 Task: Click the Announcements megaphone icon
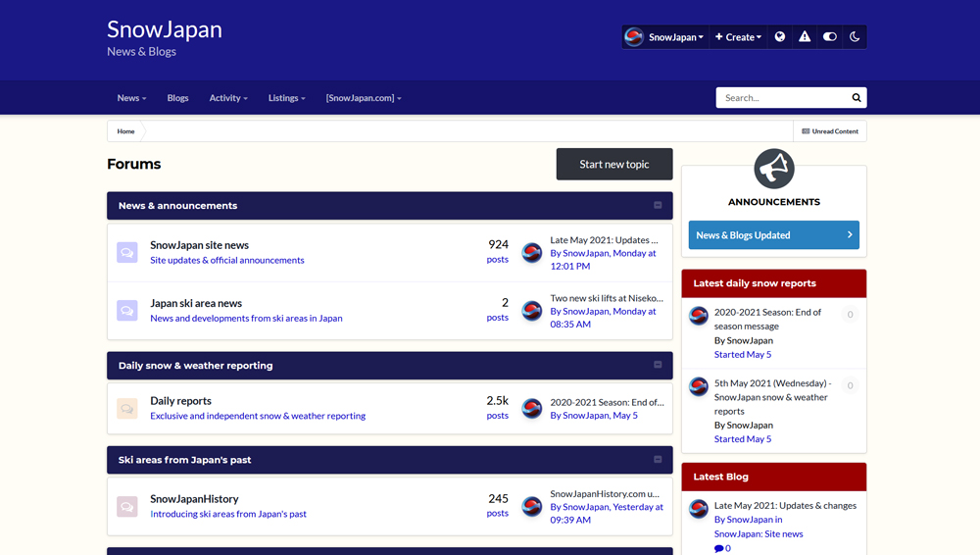click(x=774, y=169)
